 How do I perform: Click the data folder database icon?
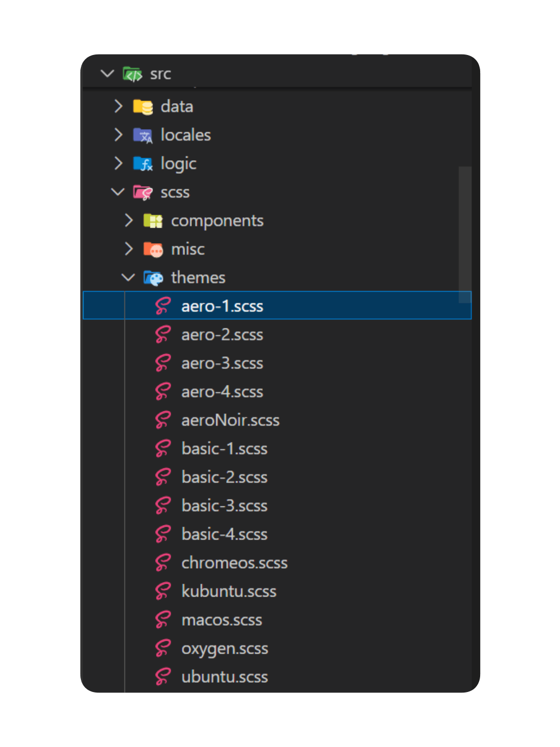144,106
